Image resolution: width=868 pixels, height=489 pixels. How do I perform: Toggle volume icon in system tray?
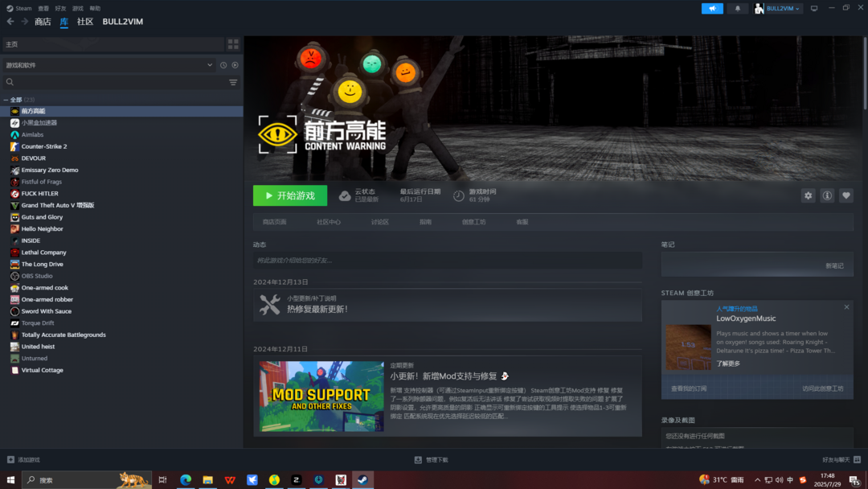[x=779, y=479]
